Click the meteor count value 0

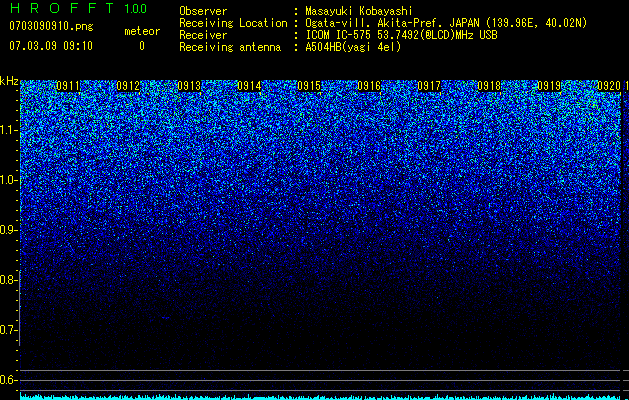[142, 46]
